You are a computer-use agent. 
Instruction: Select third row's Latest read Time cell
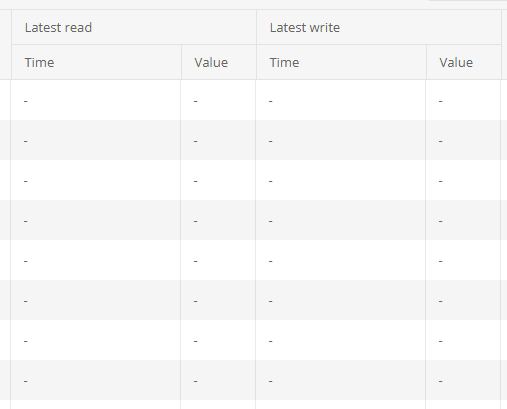(x=96, y=180)
